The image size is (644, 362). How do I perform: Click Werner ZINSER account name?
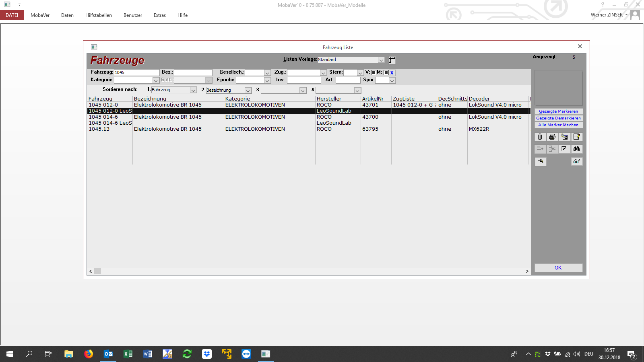point(607,15)
